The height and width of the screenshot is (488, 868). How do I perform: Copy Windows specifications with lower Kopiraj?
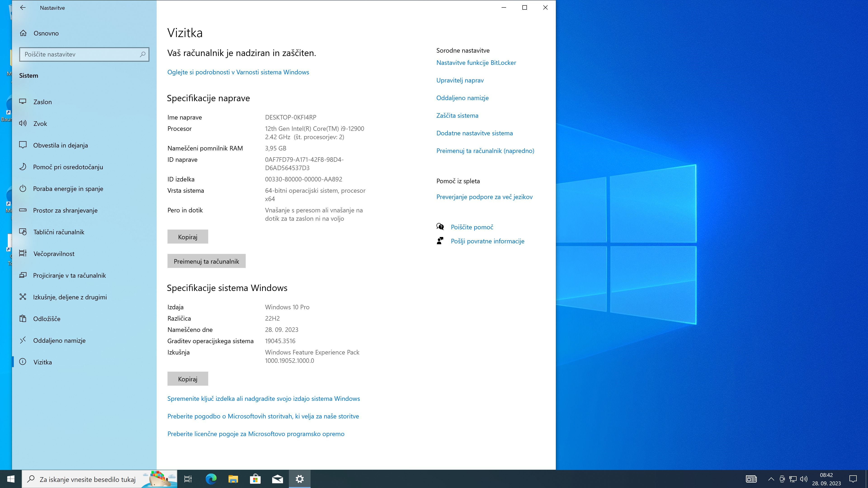click(x=188, y=379)
